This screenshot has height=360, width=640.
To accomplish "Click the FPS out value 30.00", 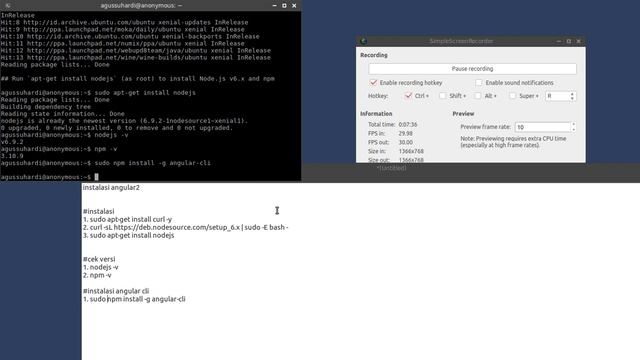I will coord(405,142).
